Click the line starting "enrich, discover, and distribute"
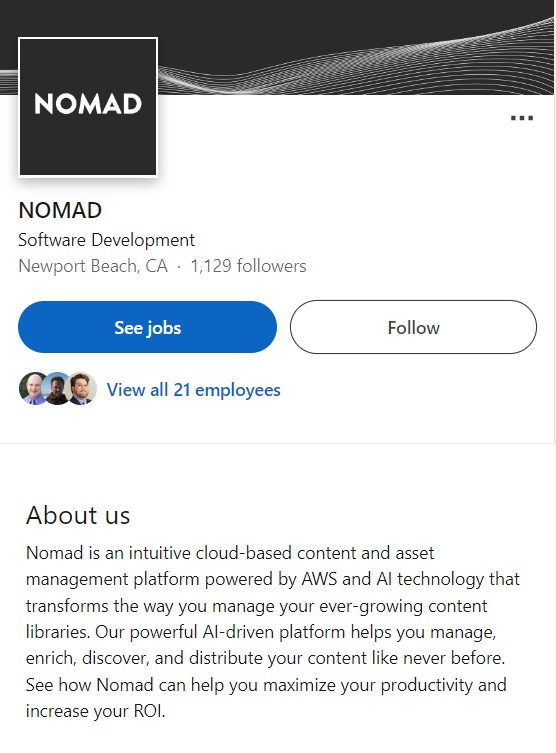The image size is (556, 753). (266, 658)
